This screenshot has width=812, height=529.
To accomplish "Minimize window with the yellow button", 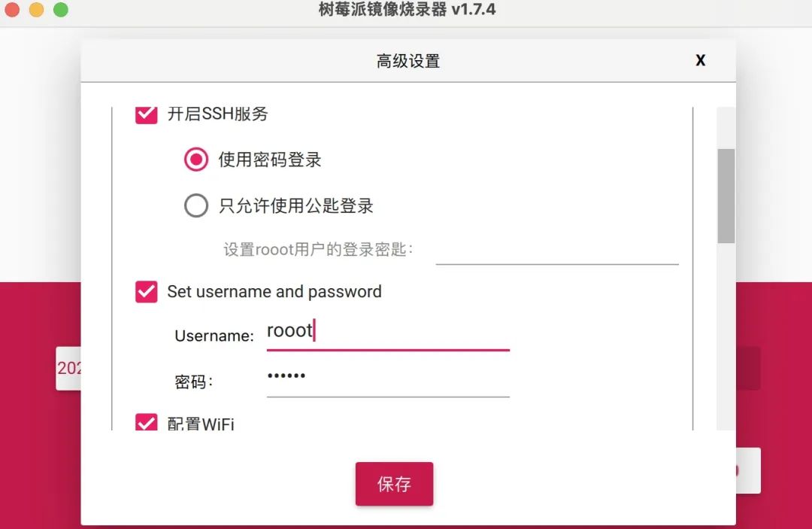I will [36, 11].
